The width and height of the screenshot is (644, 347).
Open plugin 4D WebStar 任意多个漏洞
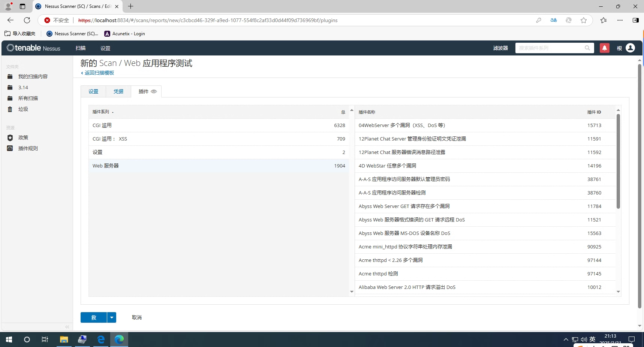(x=485, y=166)
